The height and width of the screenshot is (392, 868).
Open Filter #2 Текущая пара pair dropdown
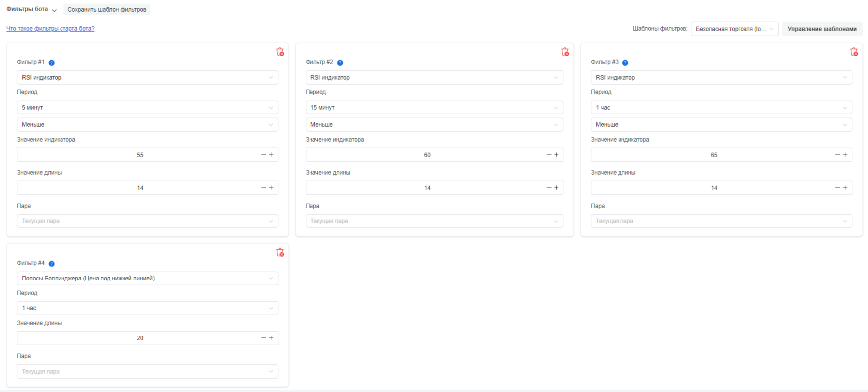(434, 221)
